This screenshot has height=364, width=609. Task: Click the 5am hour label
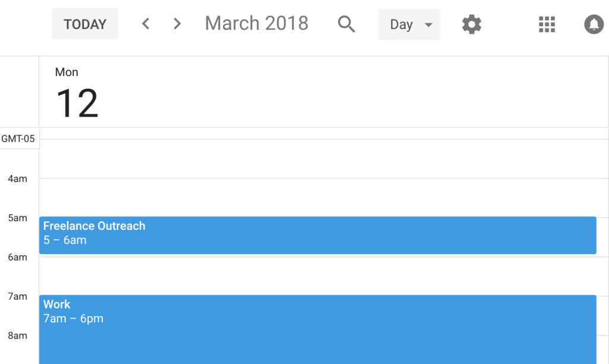17,218
